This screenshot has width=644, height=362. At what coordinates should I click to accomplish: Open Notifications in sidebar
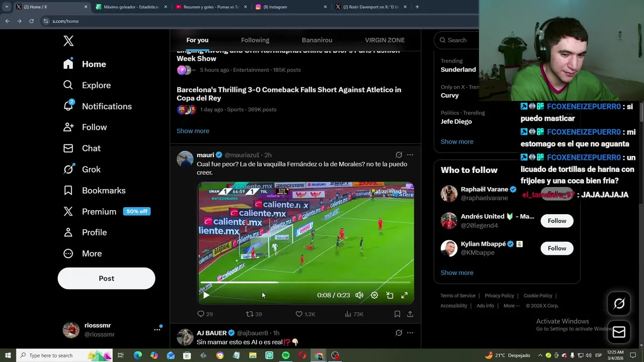pos(97,106)
